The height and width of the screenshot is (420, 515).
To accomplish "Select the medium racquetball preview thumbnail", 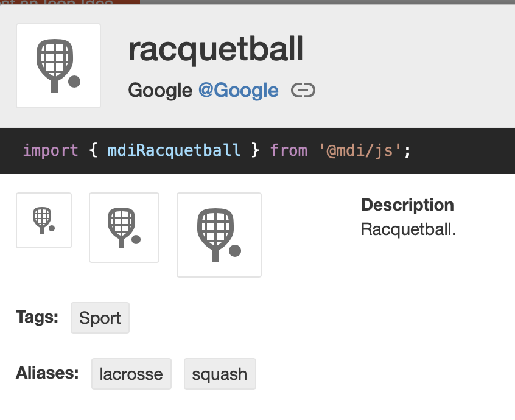I will point(124,228).
